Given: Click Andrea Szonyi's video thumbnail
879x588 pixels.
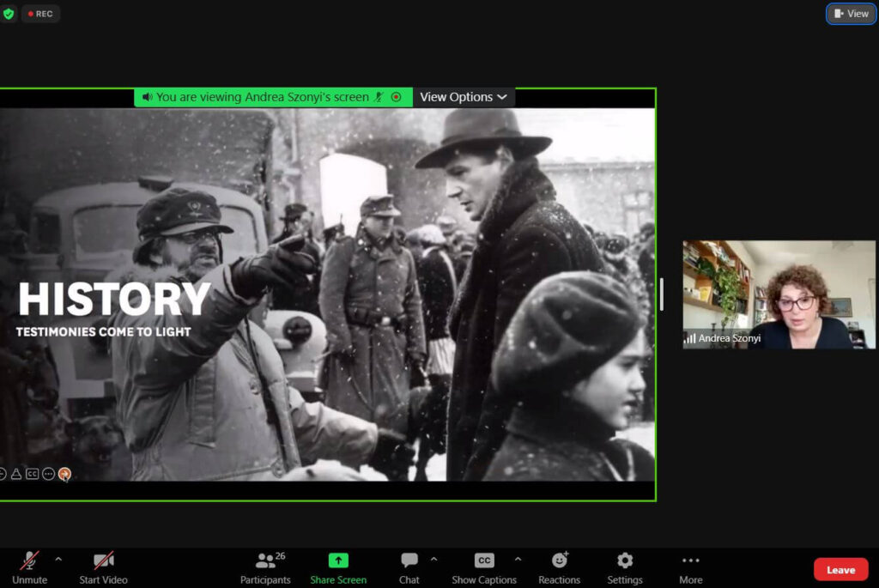Looking at the screenshot, I should point(778,294).
